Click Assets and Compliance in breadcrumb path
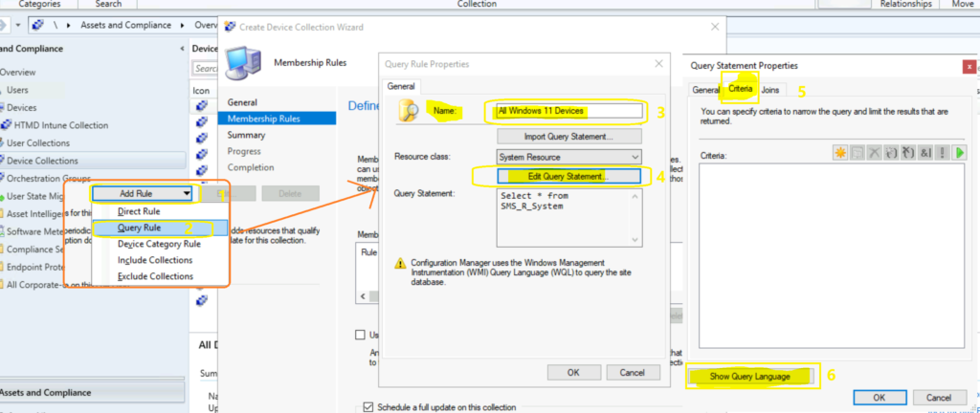This screenshot has width=980, height=413. click(x=125, y=26)
